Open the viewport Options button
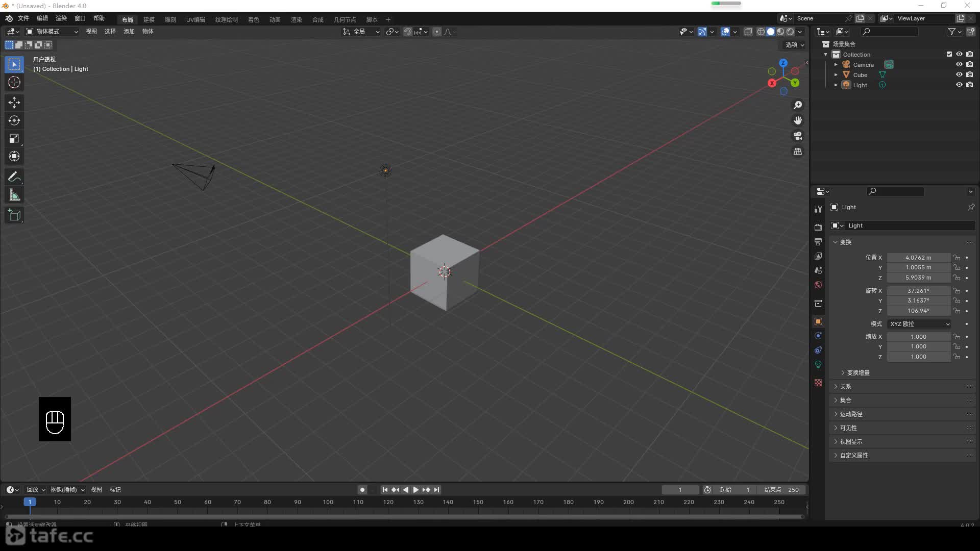 point(794,45)
